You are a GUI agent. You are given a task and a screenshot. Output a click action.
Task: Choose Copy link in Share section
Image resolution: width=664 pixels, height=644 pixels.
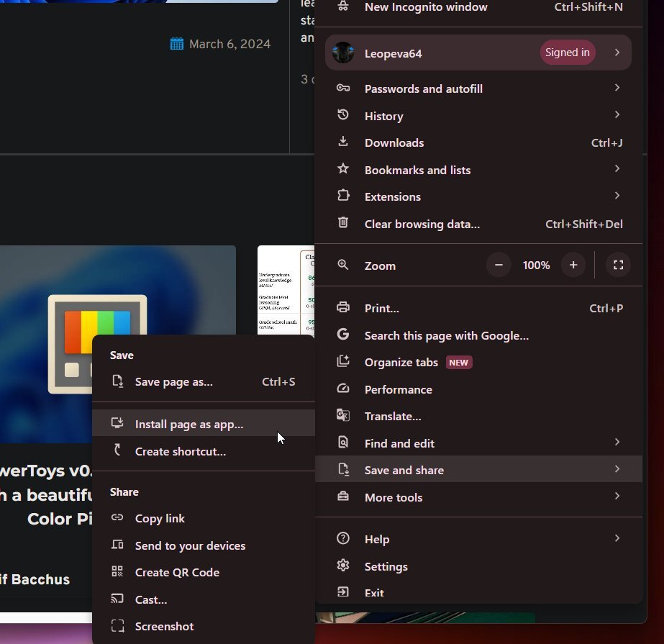pyautogui.click(x=204, y=518)
